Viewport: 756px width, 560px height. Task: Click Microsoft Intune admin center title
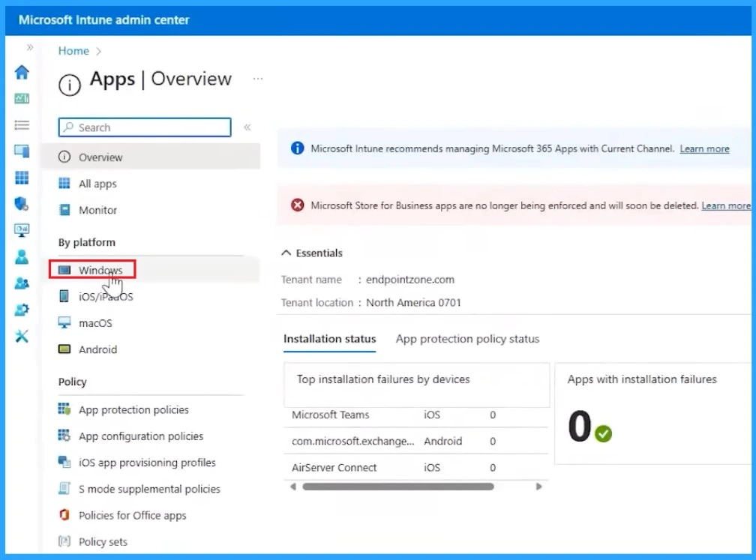pyautogui.click(x=103, y=19)
